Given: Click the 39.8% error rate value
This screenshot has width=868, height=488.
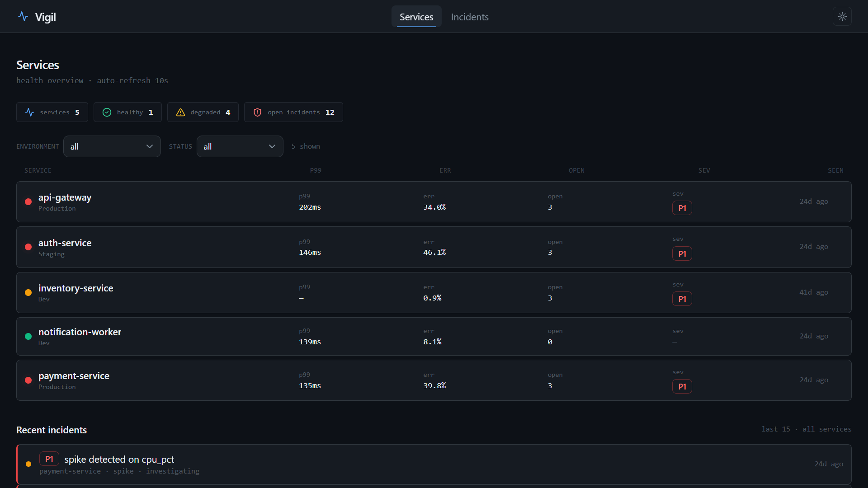Looking at the screenshot, I should (x=434, y=386).
